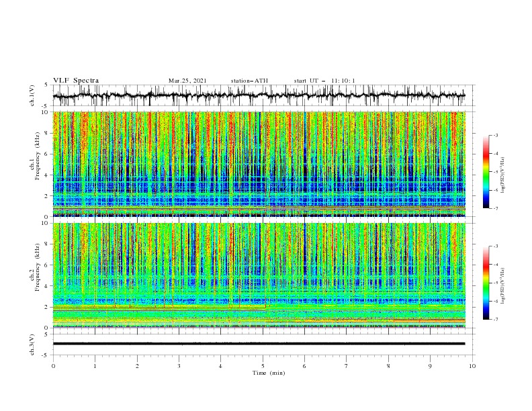Click the '9' tick on the time axis
The width and height of the screenshot is (532, 411).
(430, 366)
